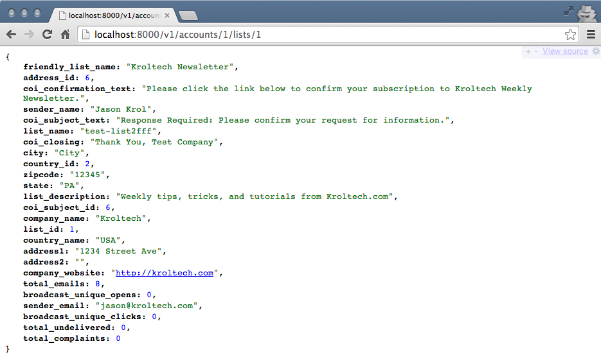Viewport: 601px width, 364px height.
Task: Click the zipcode value "12345"
Action: pyautogui.click(x=87, y=175)
